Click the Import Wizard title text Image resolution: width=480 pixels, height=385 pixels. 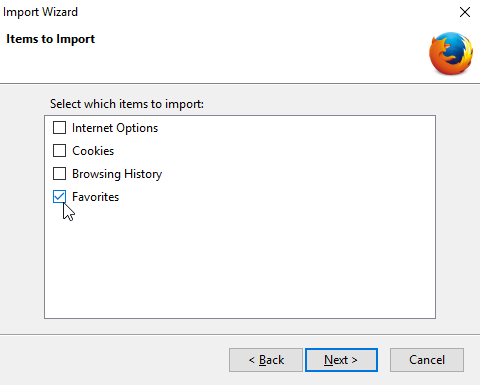[40, 12]
